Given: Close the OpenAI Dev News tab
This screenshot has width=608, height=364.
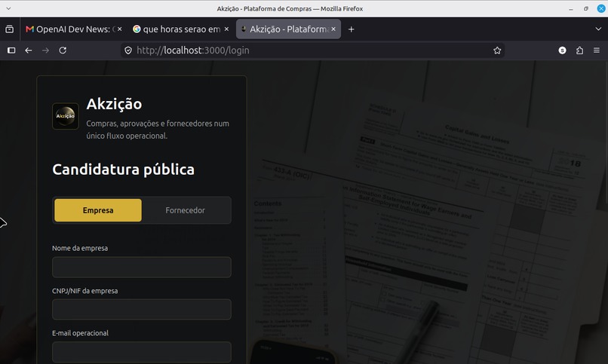Looking at the screenshot, I should [x=119, y=29].
